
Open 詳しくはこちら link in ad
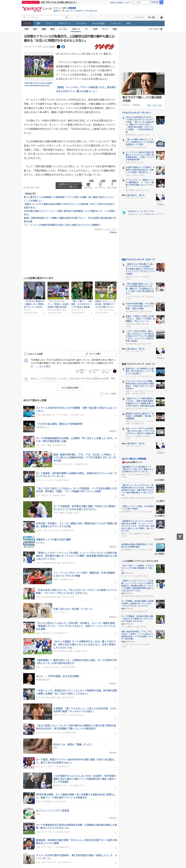pos(155,105)
